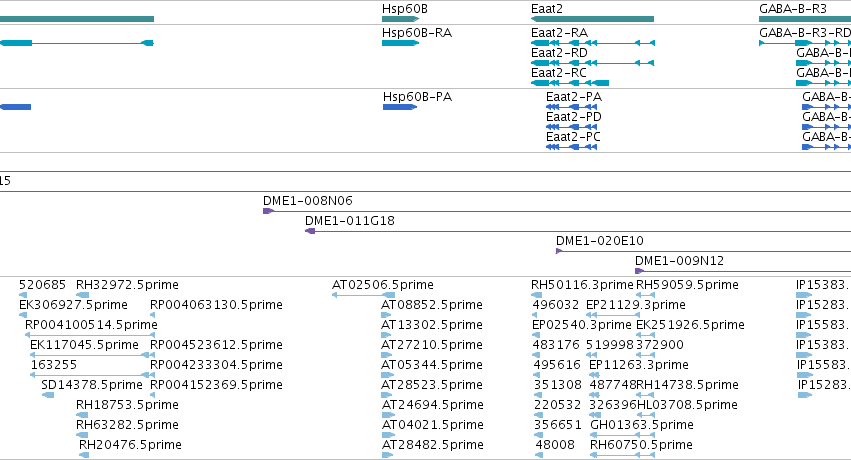Click the Eaat2-RC transcript exon glyph
Image resolution: width=851 pixels, height=460 pixels.
coord(570,83)
